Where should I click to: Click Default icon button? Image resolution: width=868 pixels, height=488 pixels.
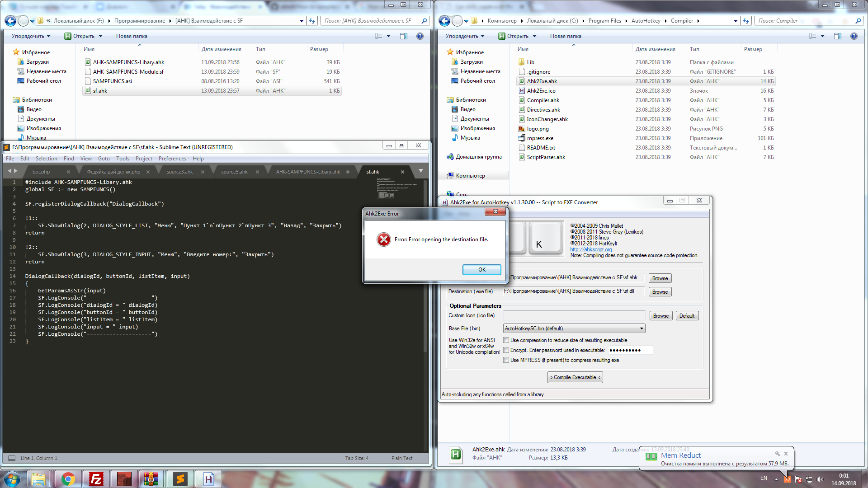pyautogui.click(x=687, y=316)
